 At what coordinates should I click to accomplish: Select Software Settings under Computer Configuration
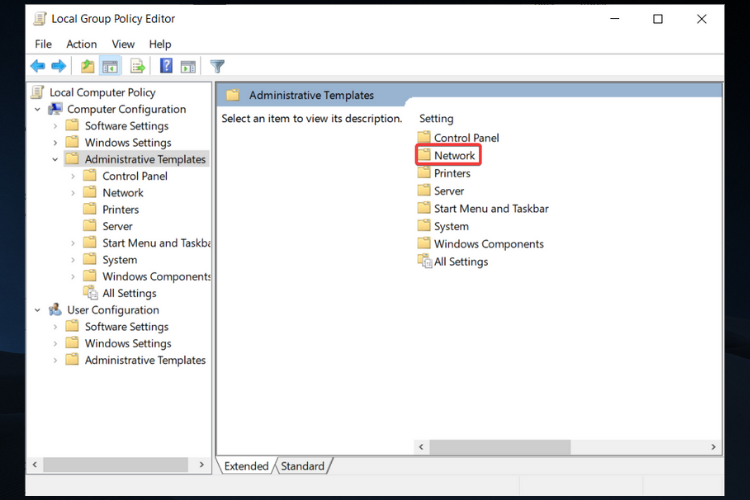pos(127,126)
